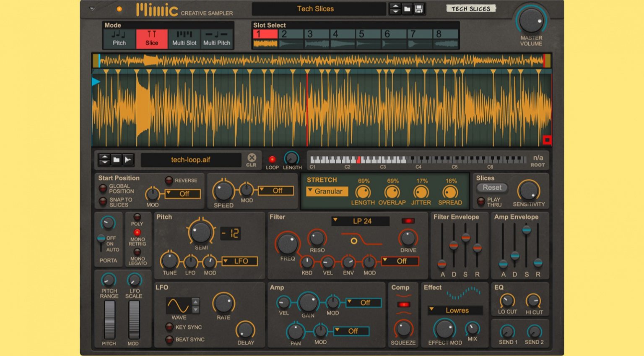The image size is (644, 356).
Task: Open the Granular stretch mode dropdown
Action: pos(327,191)
